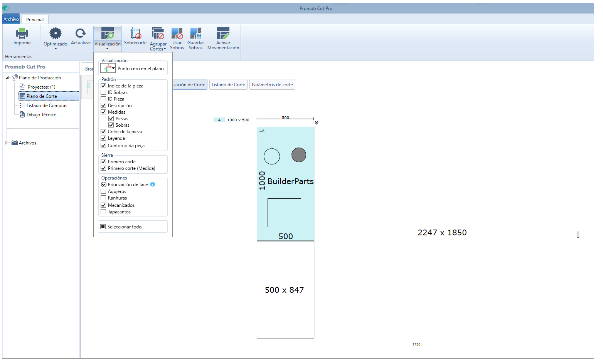Click the info icon beside Priorización de face
The image size is (603, 364).
click(153, 185)
